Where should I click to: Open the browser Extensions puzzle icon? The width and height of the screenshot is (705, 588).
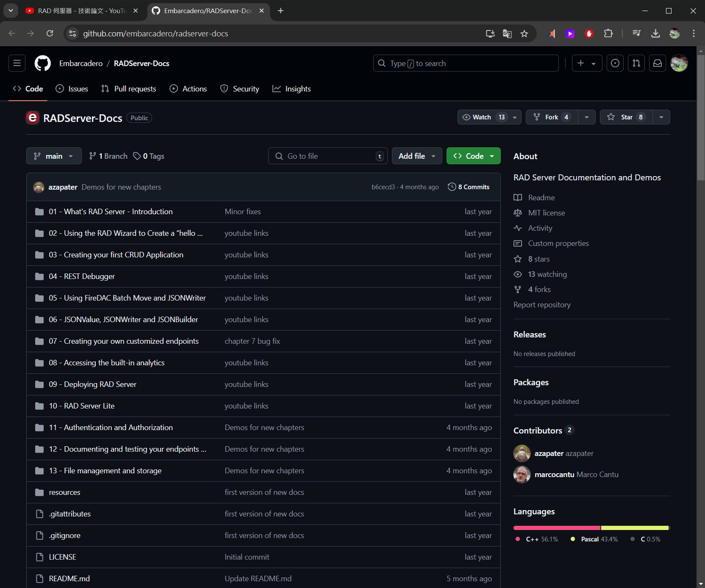coord(608,33)
